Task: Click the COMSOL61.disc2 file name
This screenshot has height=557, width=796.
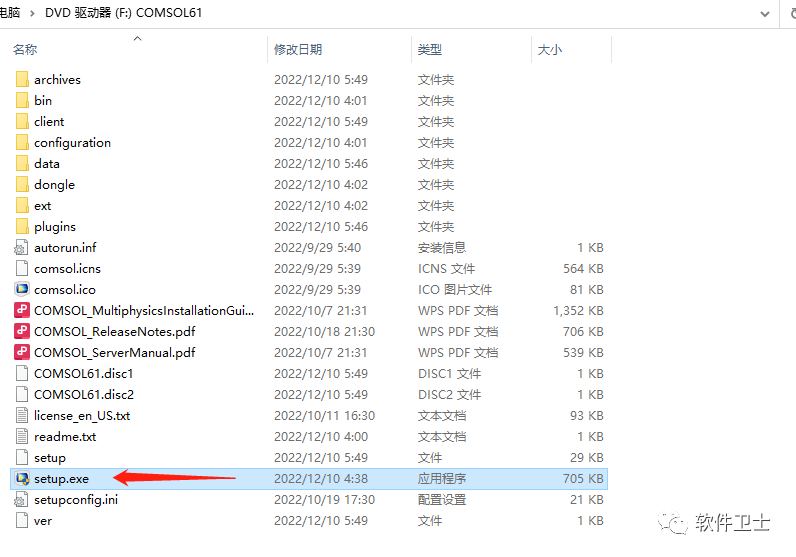Action: pyautogui.click(x=84, y=395)
